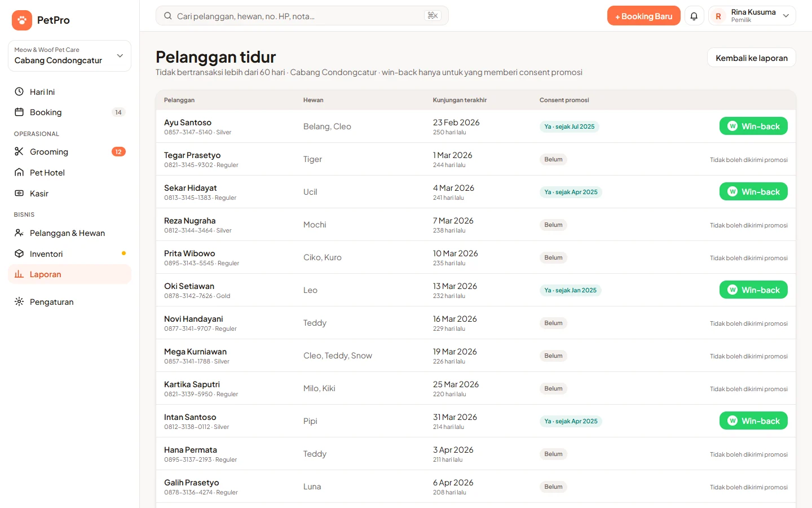
Task: Click the people icon beside Pelanggan & Hewan
Action: pyautogui.click(x=19, y=233)
